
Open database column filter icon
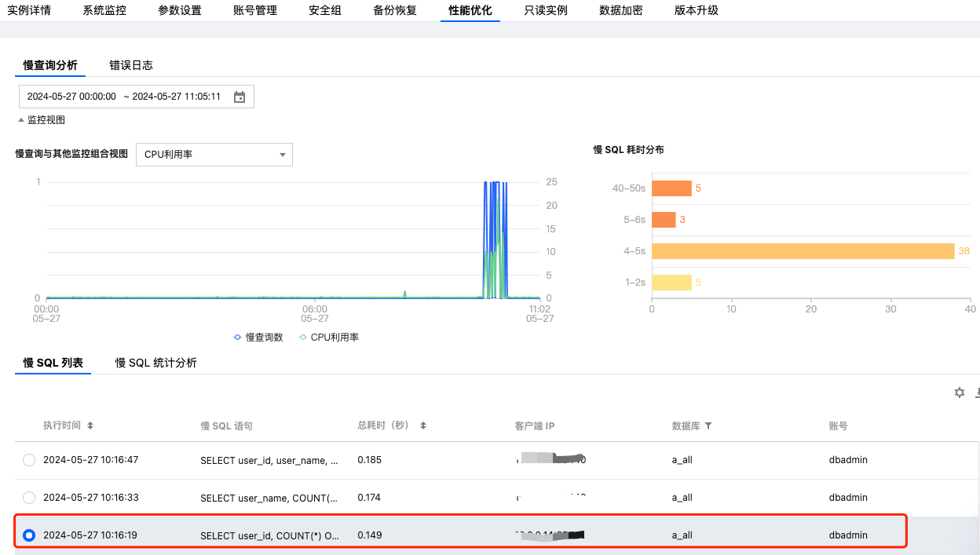pos(708,425)
